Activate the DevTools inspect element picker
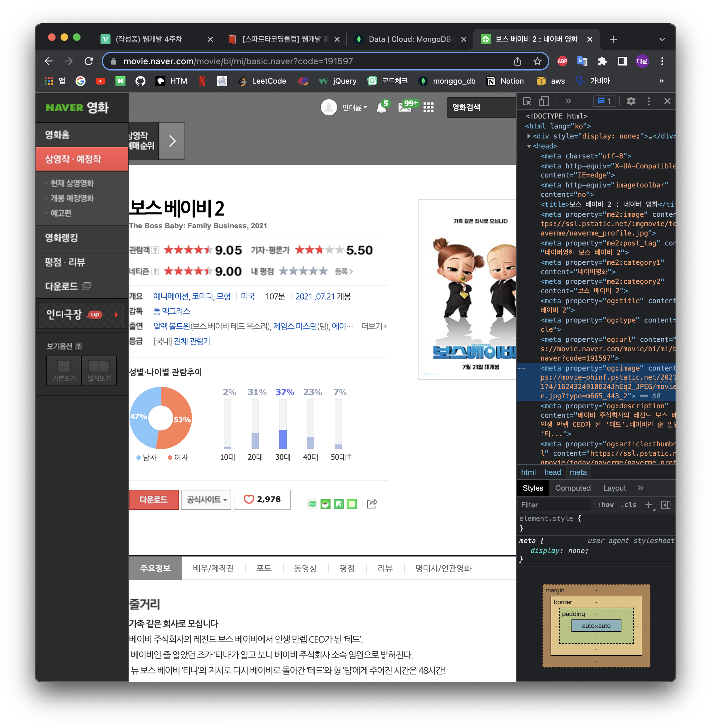Viewport: 711px width, 728px height. tap(527, 101)
